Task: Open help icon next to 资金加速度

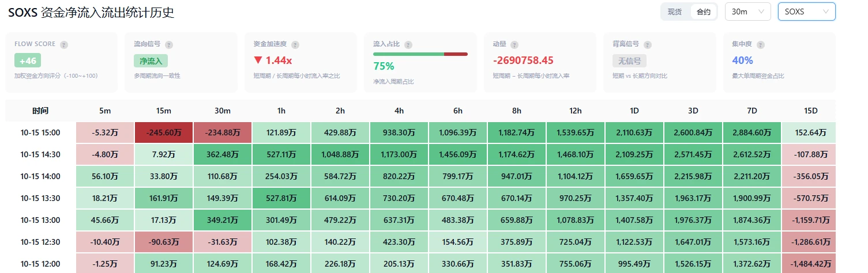Action: 295,44
